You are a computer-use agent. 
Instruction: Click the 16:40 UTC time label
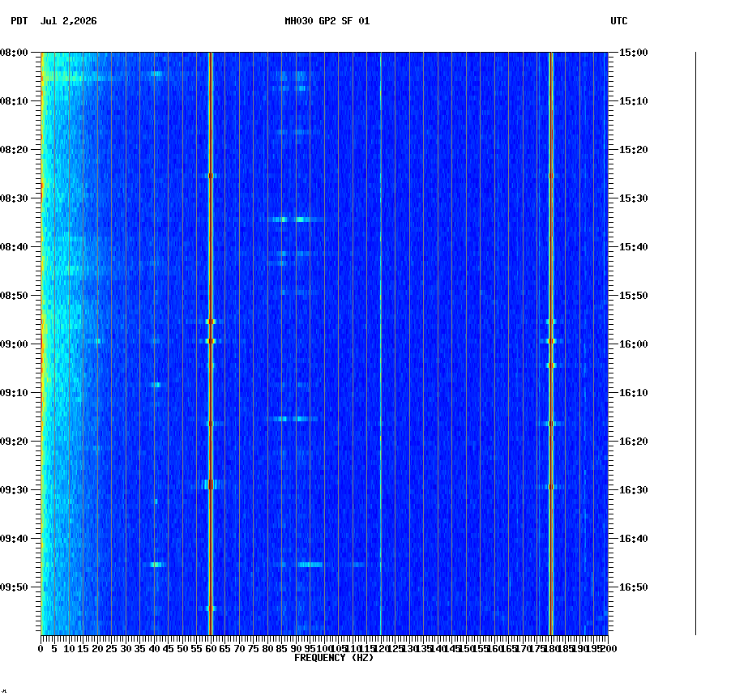click(x=634, y=539)
